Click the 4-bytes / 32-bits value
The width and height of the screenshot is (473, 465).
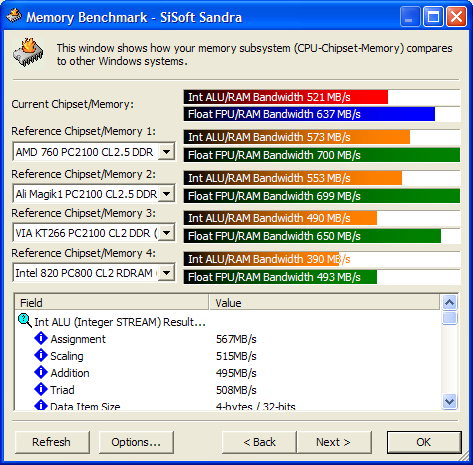pos(256,406)
